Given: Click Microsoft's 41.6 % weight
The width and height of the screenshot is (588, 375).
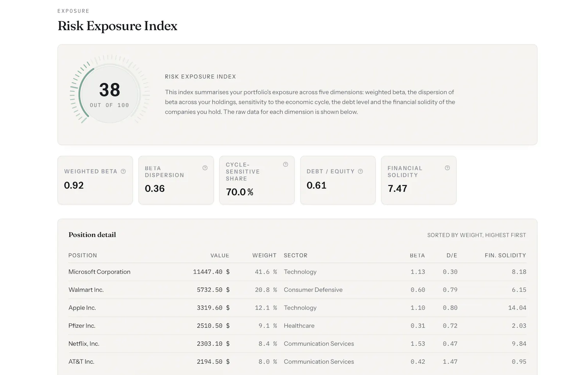Looking at the screenshot, I should pyautogui.click(x=266, y=272).
